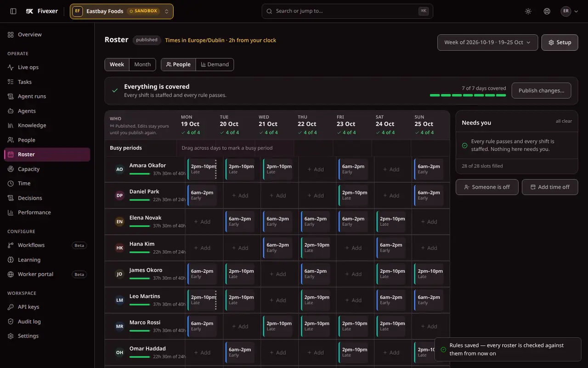Open the Audit log
Image resolution: width=588 pixels, height=368 pixels.
click(47, 322)
